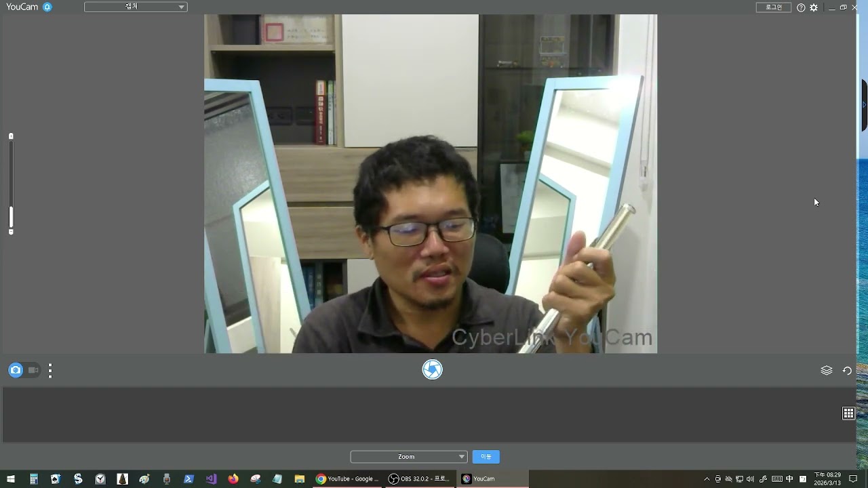This screenshot has width=868, height=488.
Task: Switch to photo capture mode
Action: click(16, 370)
